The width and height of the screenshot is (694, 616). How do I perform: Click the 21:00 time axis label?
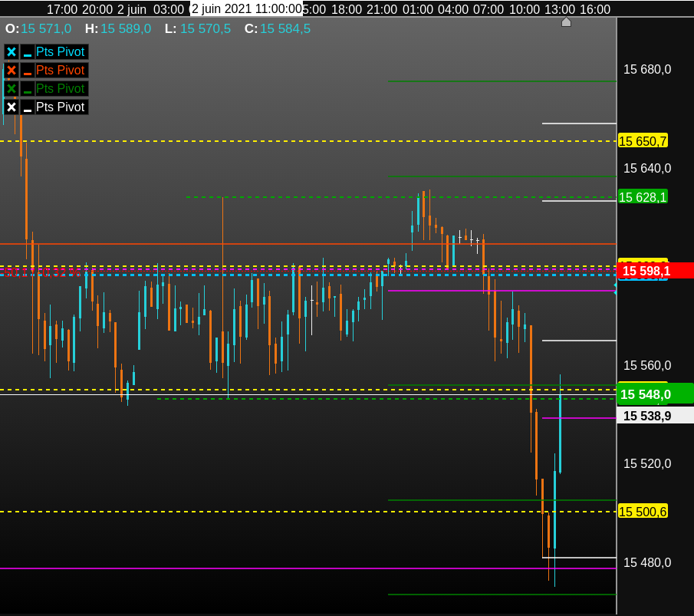(382, 9)
